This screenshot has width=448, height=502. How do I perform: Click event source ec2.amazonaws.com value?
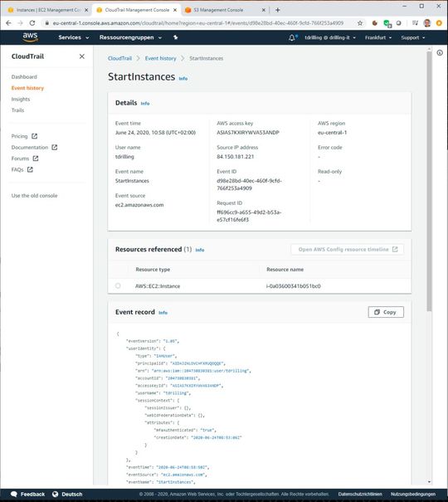point(139,205)
